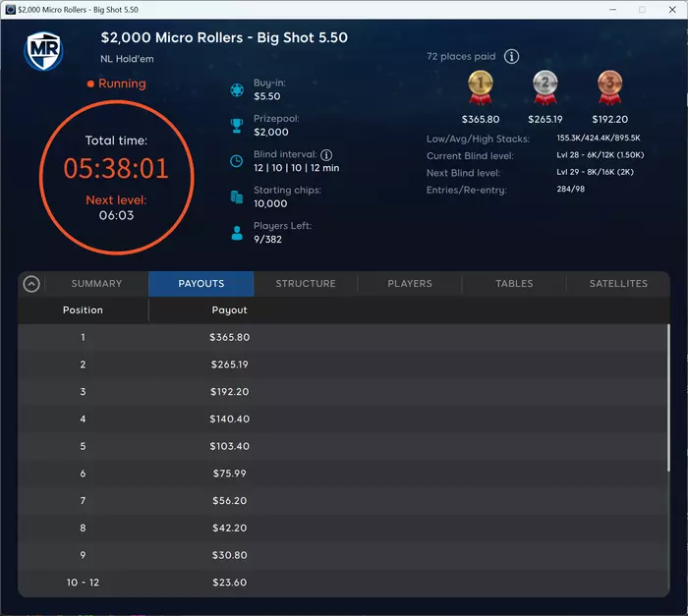Click the $75.99 payout row
This screenshot has height=616, width=688.
[342, 474]
